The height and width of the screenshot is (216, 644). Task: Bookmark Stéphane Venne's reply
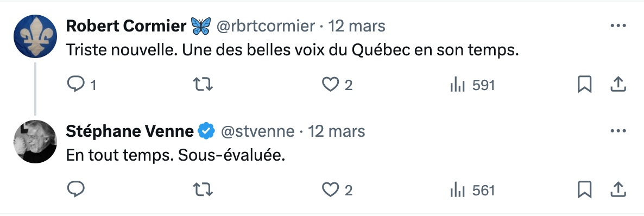click(584, 190)
